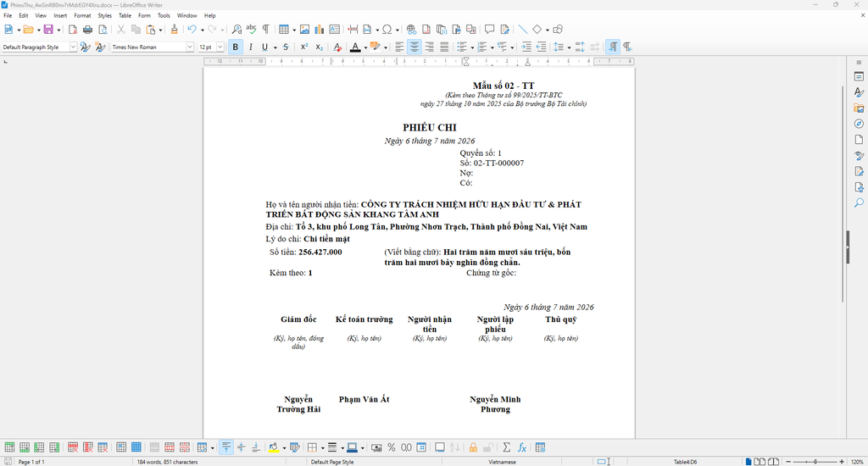Apply the font color swatch
Screen dimensions: 868x466
355,47
